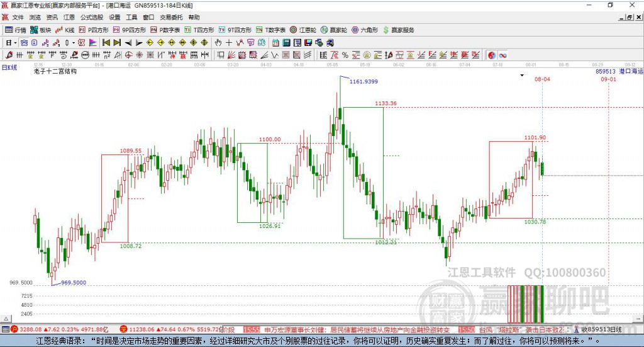Screen dimensions: 644x347
Task: Select the n² square tool
Action: [107, 55]
